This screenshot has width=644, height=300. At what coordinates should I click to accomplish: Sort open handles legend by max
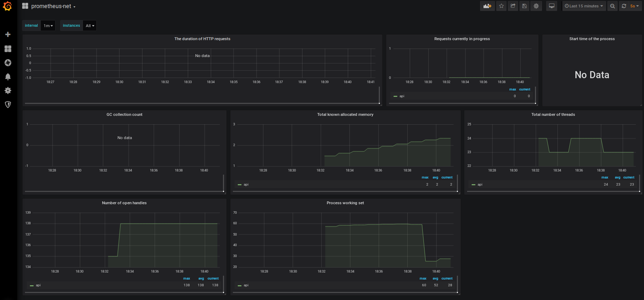coord(186,279)
